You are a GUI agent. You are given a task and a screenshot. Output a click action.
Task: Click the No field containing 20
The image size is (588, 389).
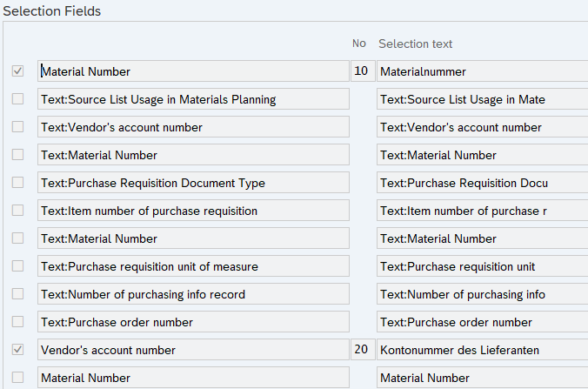361,350
